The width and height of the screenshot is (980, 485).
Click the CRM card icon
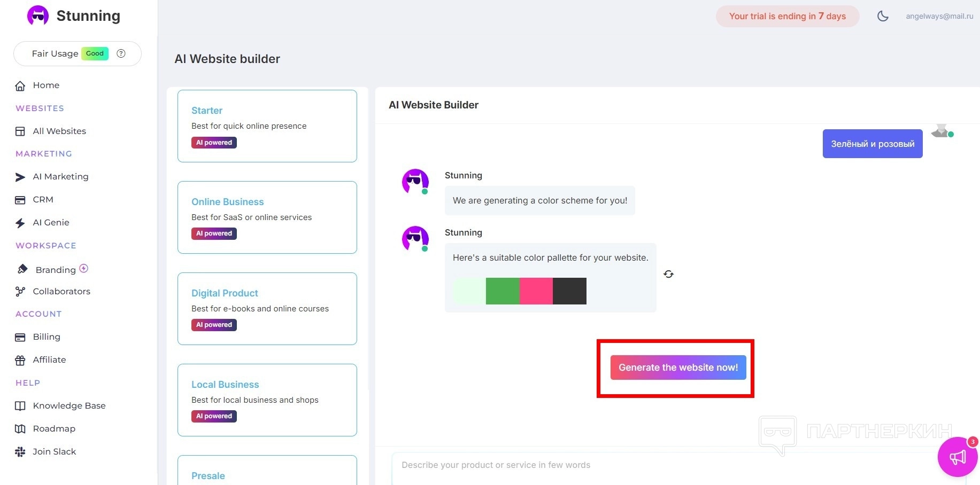[20, 200]
